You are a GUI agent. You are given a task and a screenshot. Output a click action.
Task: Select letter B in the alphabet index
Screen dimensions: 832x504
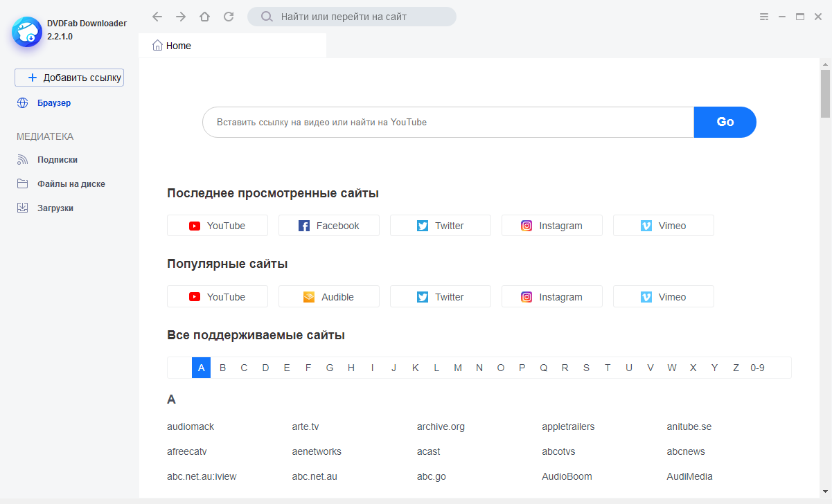pos(222,368)
